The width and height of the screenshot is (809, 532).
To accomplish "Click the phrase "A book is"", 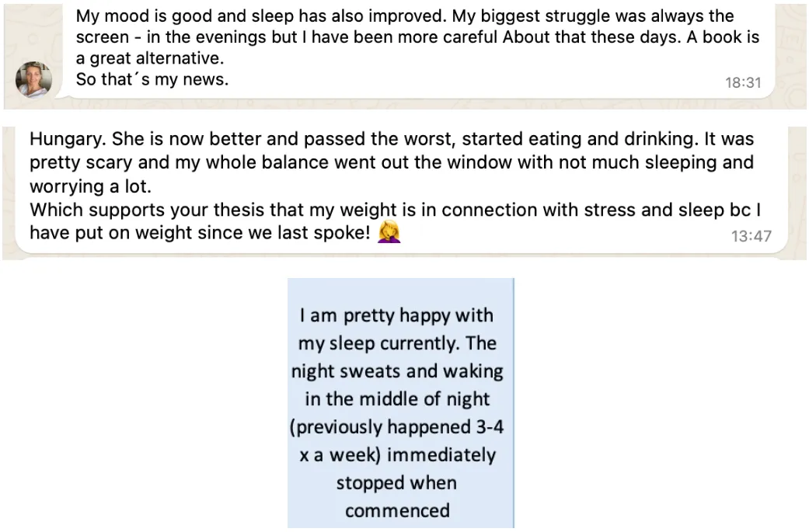I will pyautogui.click(x=723, y=37).
